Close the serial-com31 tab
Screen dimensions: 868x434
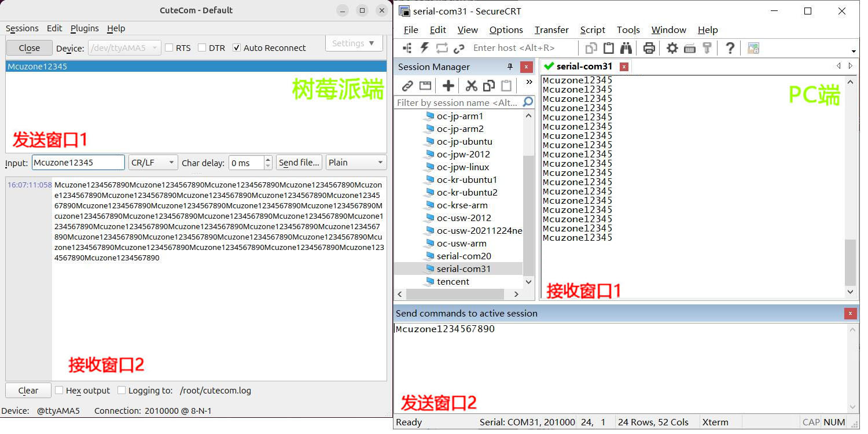[x=624, y=67]
